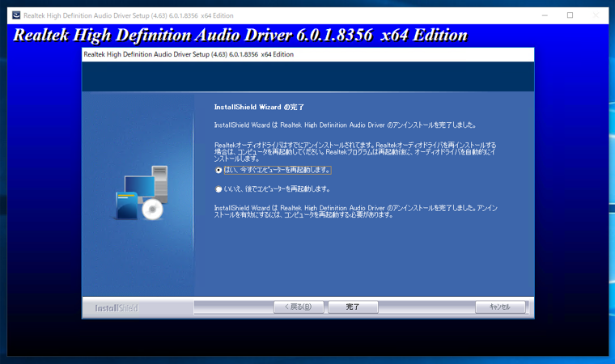
Task: Click the Realtek setup icon in the title bar
Action: [x=16, y=15]
